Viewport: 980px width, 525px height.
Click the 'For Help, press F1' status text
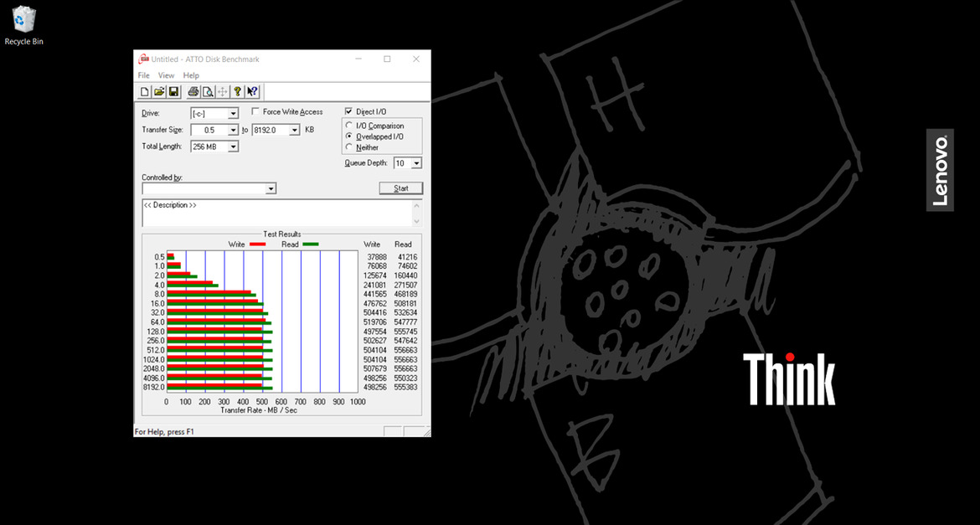coord(165,432)
